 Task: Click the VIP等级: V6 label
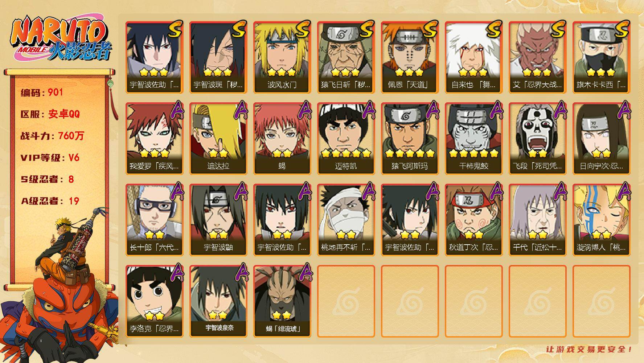[50, 158]
